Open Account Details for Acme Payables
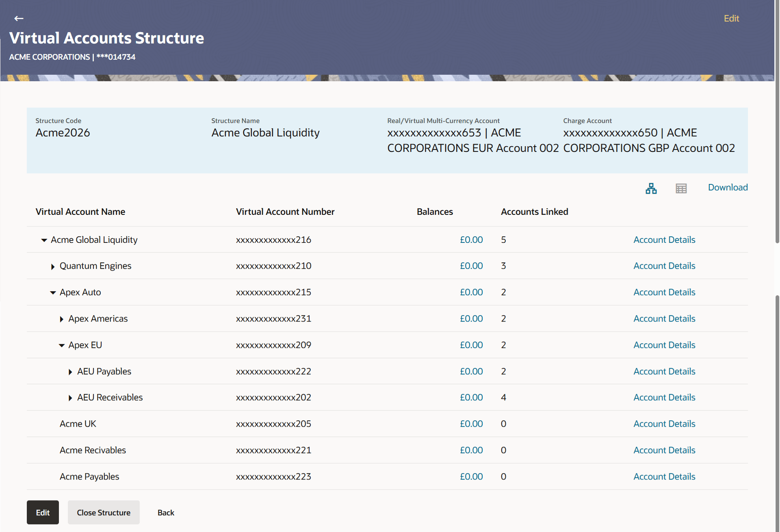 (664, 476)
